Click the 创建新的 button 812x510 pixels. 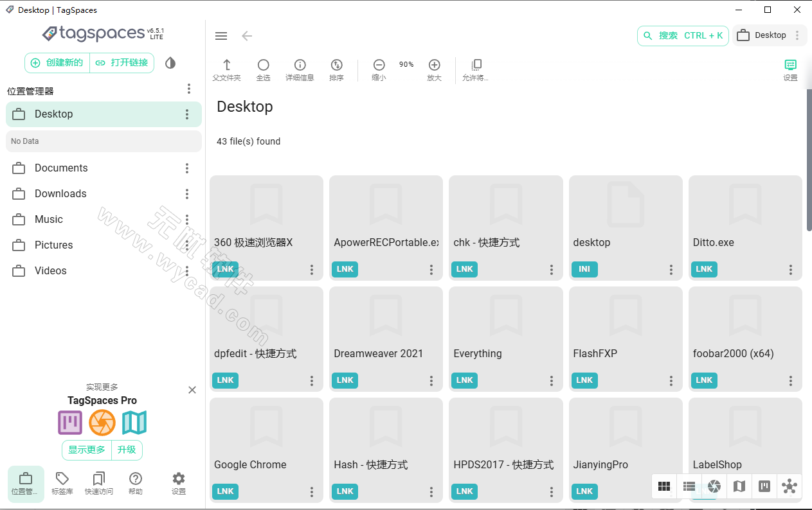[x=55, y=63]
